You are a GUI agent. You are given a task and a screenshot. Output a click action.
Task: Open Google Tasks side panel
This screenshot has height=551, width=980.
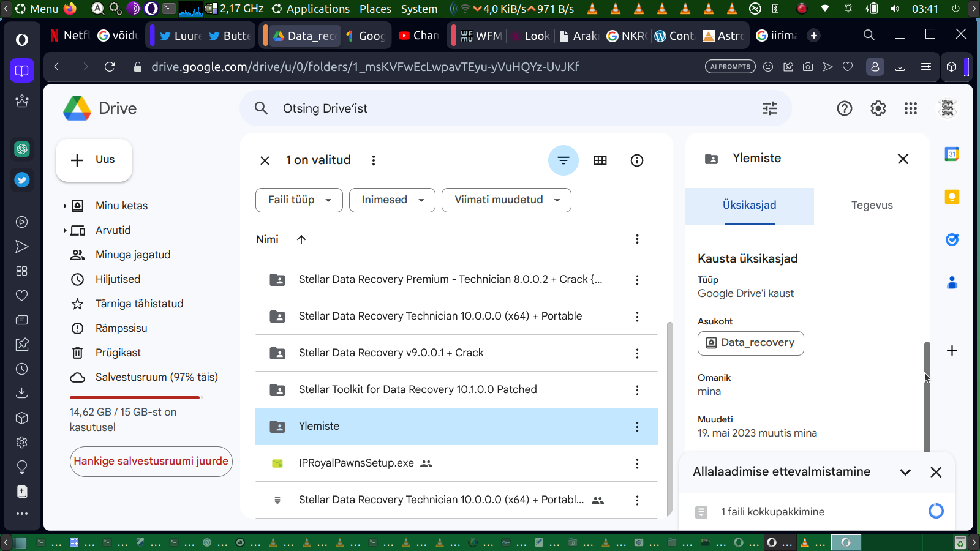click(952, 240)
